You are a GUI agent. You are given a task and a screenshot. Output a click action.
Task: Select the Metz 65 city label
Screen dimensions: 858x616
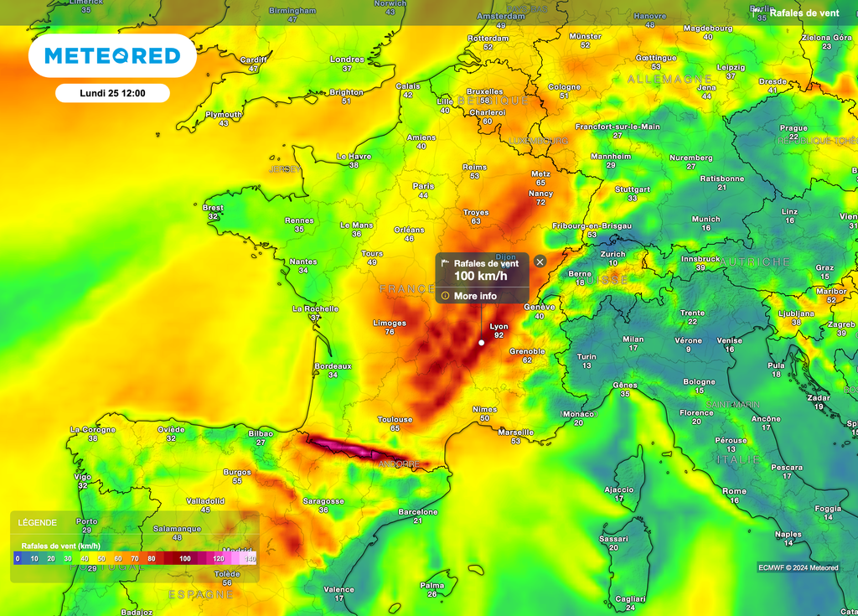point(540,178)
